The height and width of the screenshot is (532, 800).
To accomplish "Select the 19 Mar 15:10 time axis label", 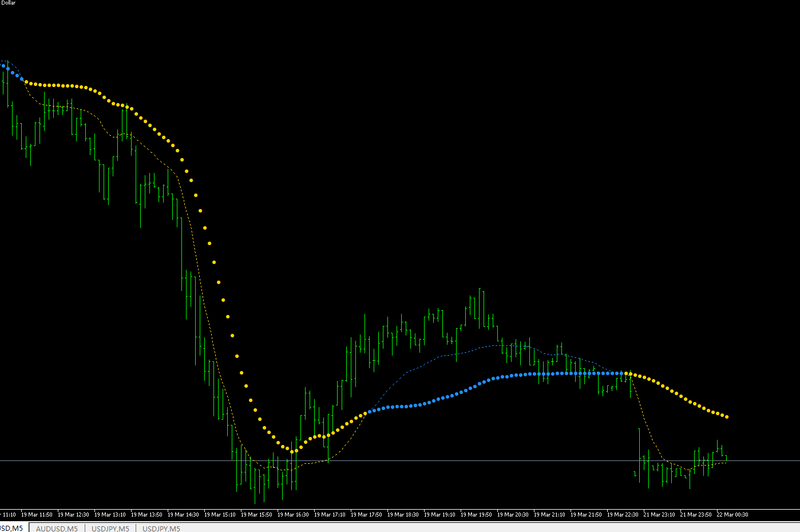I will (x=220, y=515).
